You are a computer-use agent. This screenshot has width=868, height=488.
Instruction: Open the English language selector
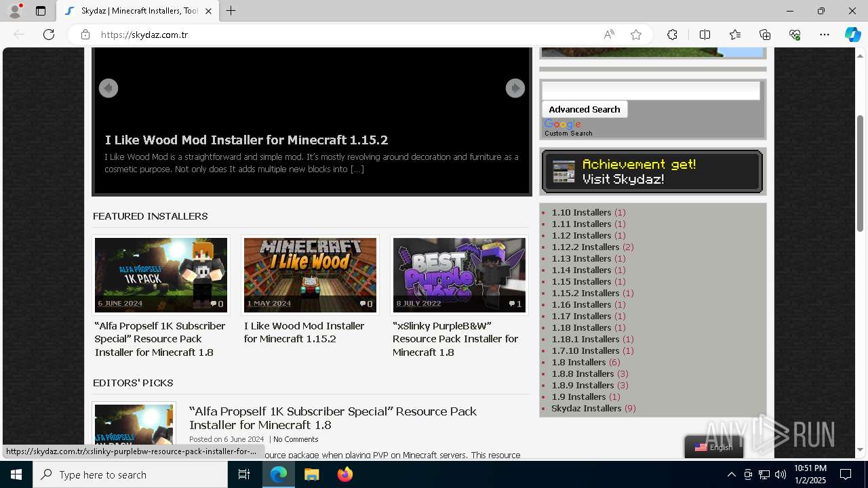coord(713,447)
